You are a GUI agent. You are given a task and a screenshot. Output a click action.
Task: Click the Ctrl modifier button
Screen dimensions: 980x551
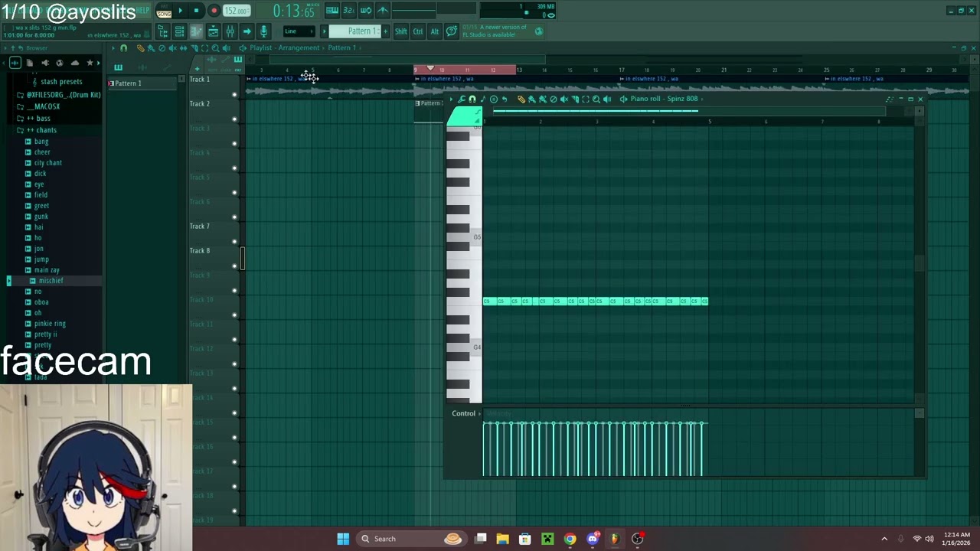tap(418, 31)
